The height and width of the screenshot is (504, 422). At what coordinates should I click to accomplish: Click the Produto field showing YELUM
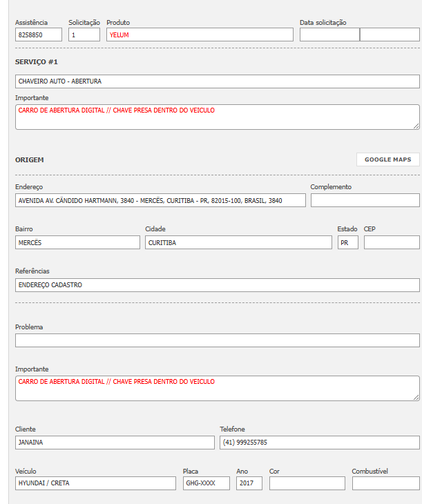200,35
